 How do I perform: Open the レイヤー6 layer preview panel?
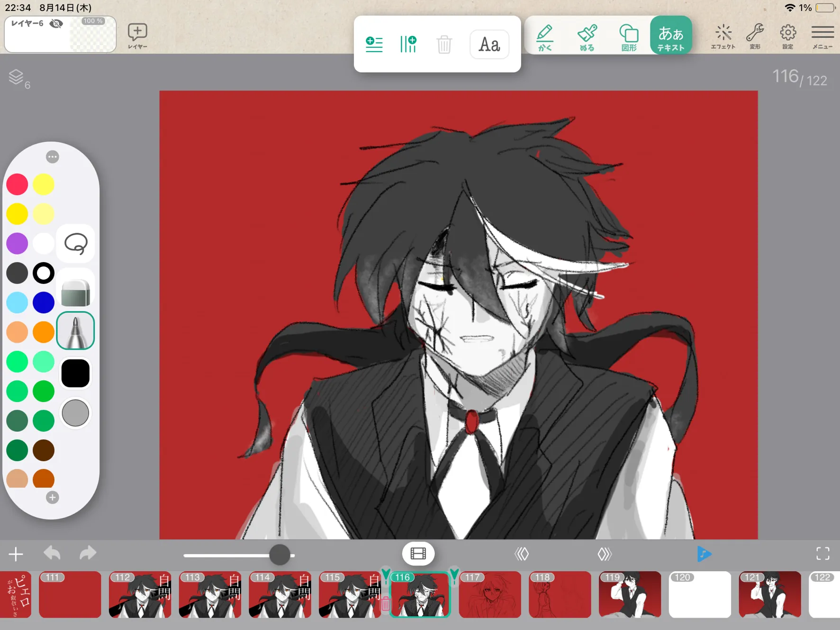point(60,35)
